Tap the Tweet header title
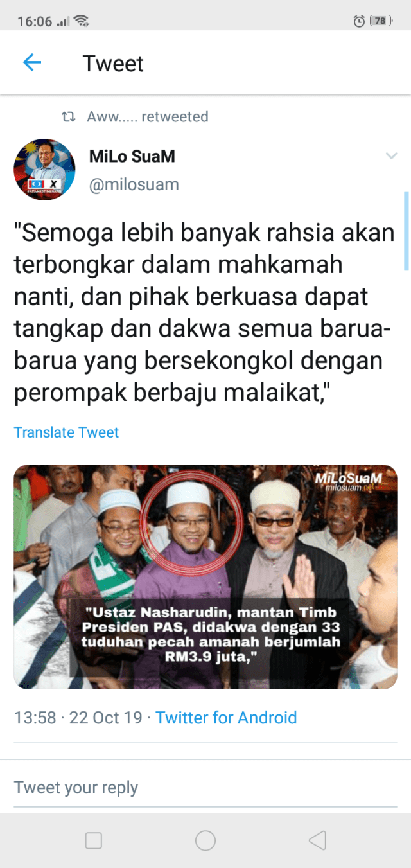The image size is (411, 868). pyautogui.click(x=113, y=64)
